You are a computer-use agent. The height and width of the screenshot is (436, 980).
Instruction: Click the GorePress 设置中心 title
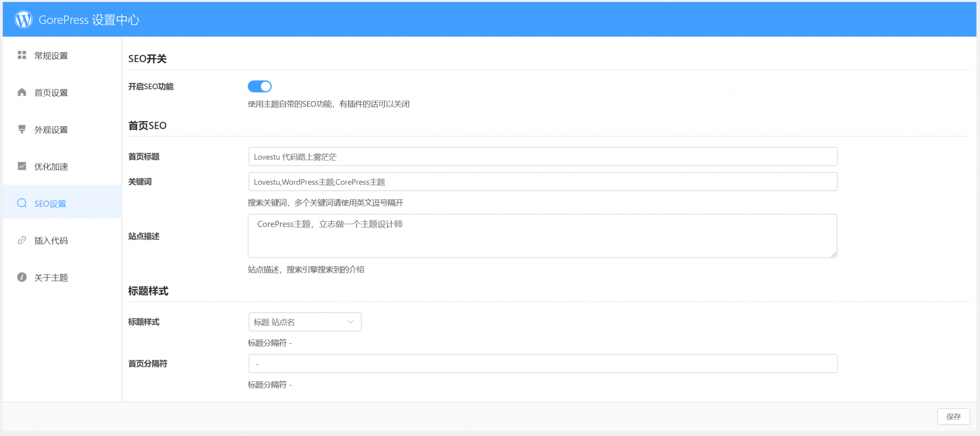pos(89,20)
